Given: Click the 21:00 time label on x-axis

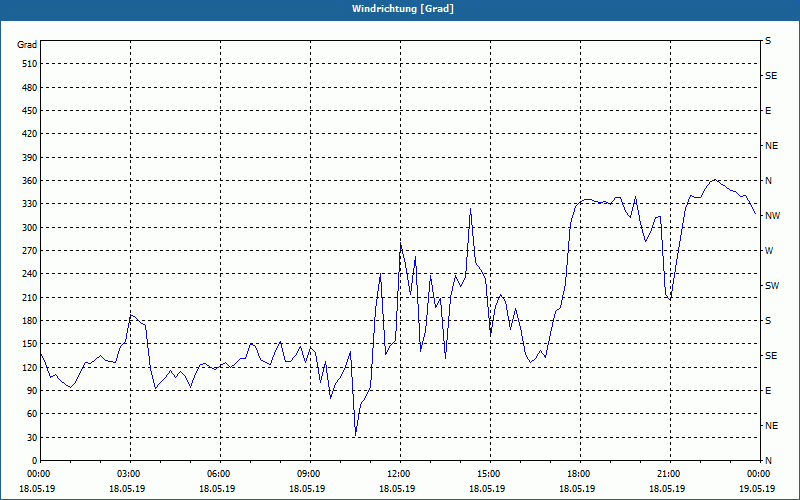Looking at the screenshot, I should coord(670,474).
